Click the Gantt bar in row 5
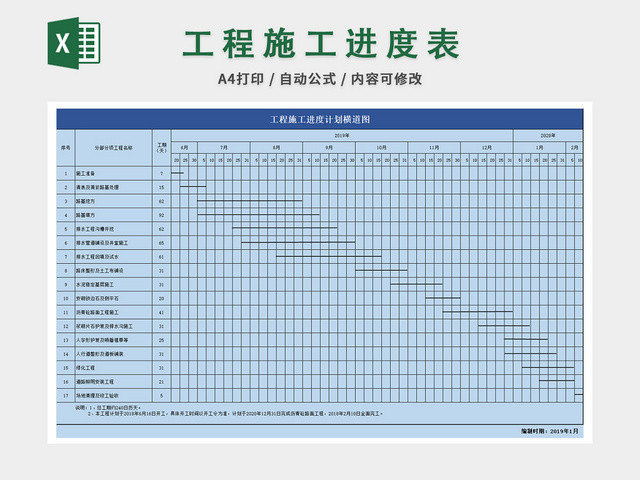The image size is (640, 480). coord(285,228)
